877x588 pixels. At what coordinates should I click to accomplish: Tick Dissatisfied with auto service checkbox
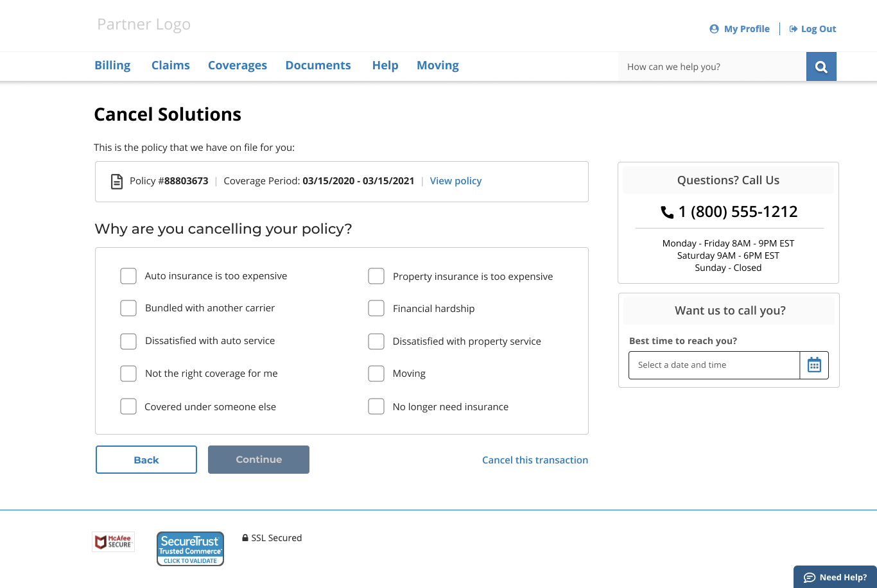point(128,341)
